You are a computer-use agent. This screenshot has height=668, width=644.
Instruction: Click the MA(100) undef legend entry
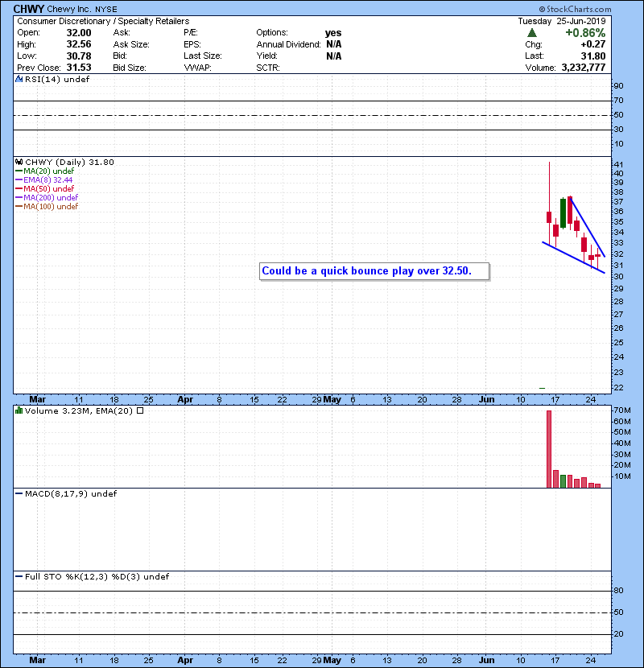pos(47,206)
